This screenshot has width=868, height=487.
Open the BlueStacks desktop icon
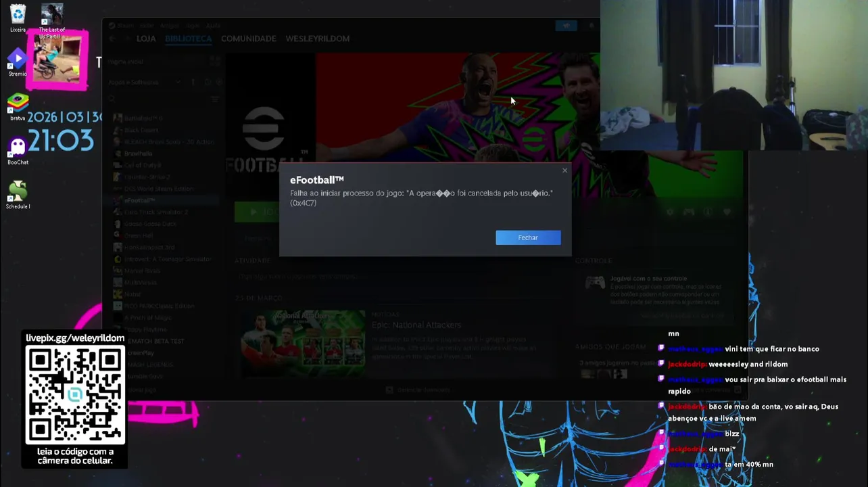click(x=18, y=107)
